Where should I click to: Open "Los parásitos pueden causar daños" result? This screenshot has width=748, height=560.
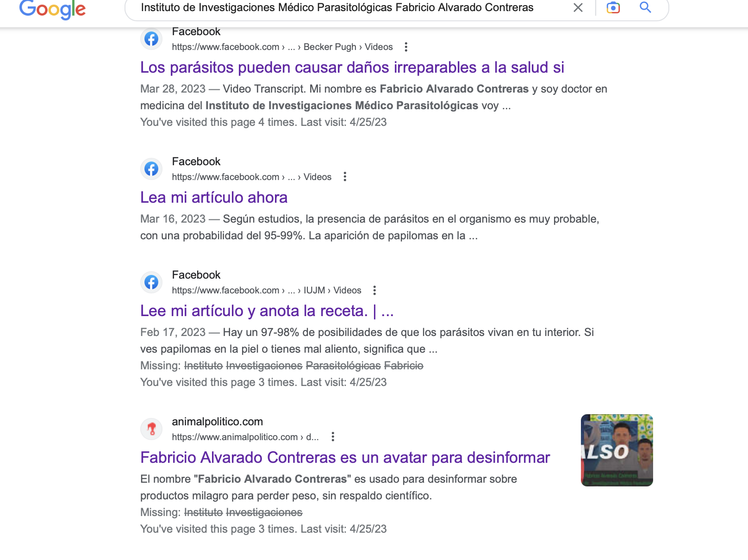click(352, 68)
